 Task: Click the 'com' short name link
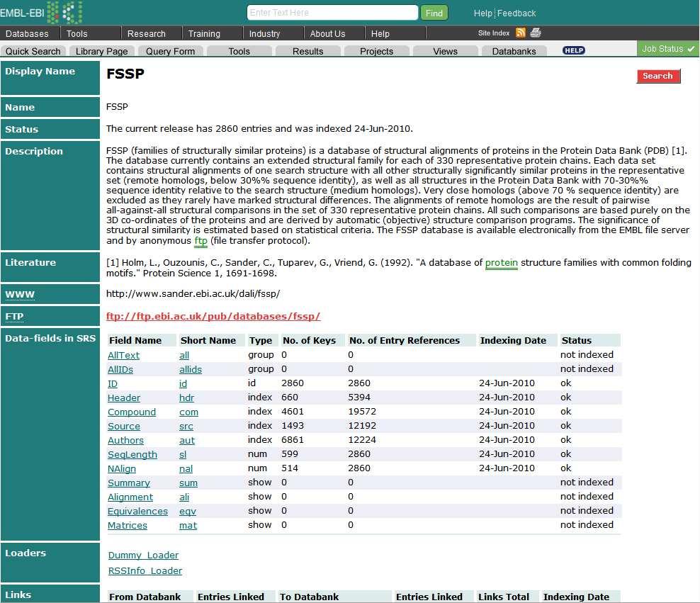(x=189, y=412)
